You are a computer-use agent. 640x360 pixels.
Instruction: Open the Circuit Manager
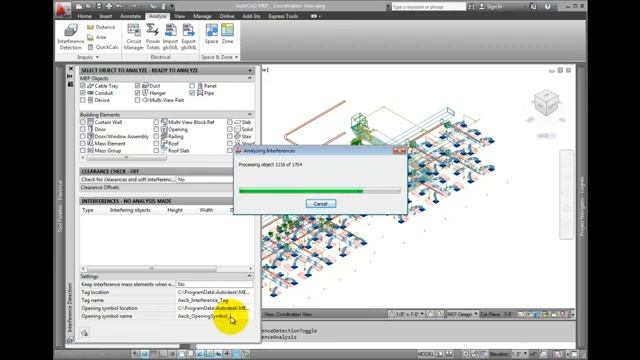coord(133,37)
